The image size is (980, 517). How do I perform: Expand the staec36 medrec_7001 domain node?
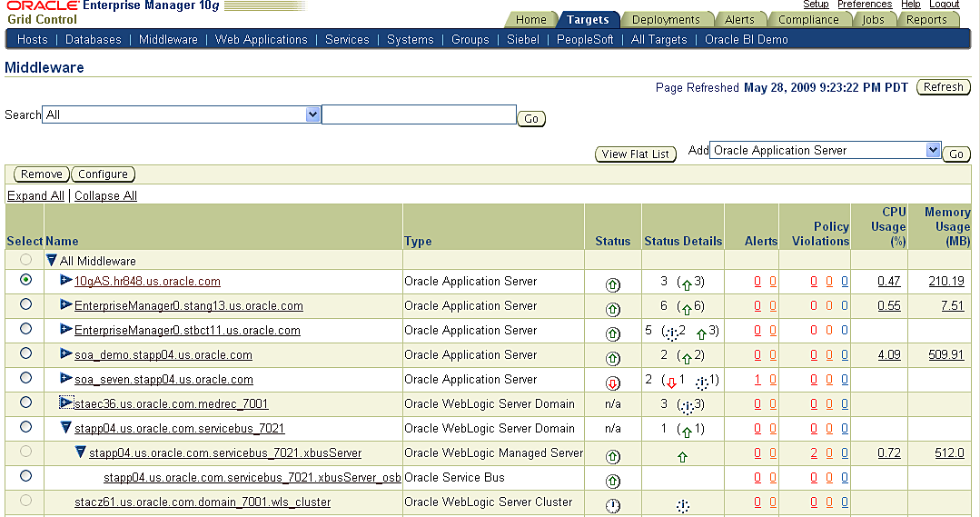click(65, 403)
